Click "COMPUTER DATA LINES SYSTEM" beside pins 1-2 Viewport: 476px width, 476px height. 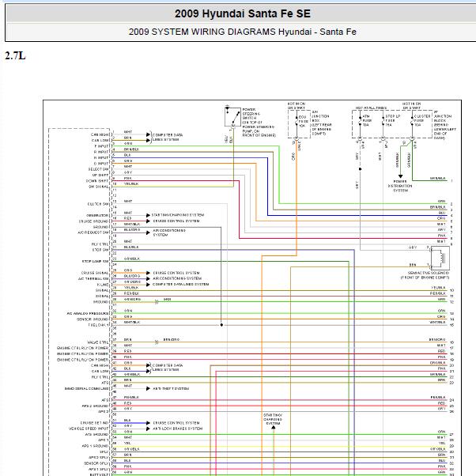168,138
